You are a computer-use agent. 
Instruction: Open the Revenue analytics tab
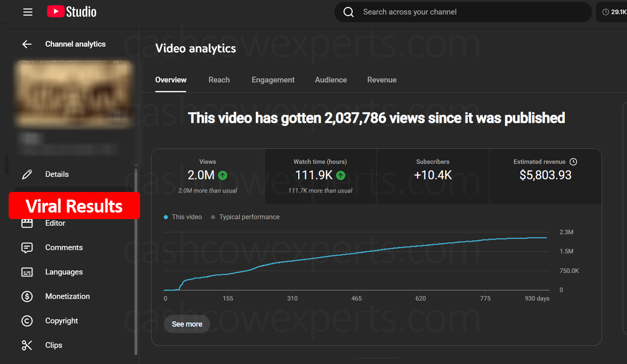coord(381,80)
